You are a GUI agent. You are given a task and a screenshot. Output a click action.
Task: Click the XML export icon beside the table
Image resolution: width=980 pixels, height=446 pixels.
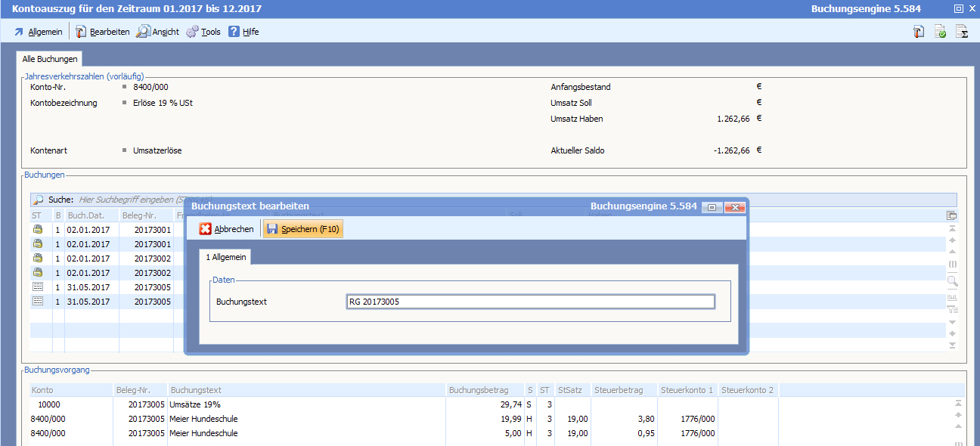click(952, 297)
